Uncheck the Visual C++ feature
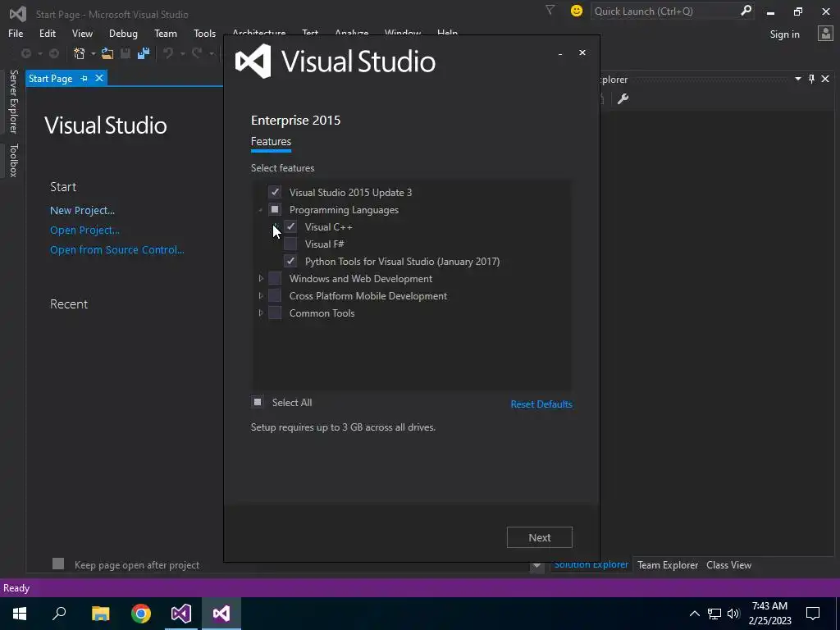The width and height of the screenshot is (840, 630). [x=290, y=226]
